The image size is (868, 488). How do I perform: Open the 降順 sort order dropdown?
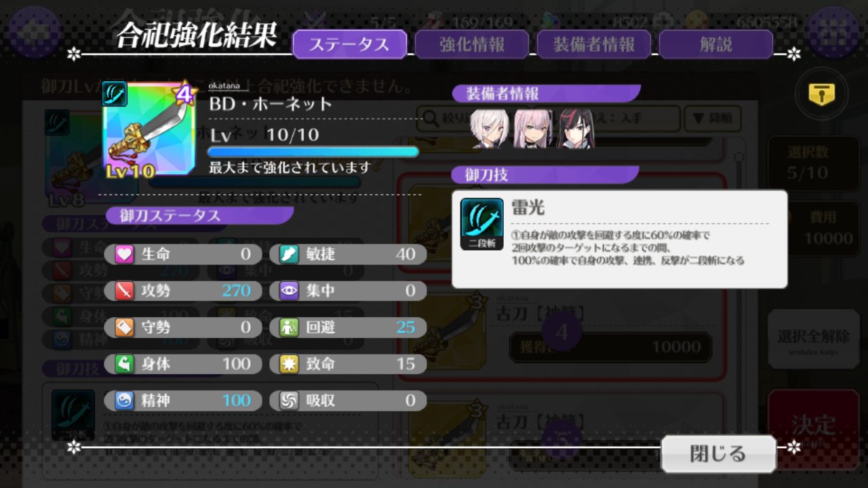coord(712,119)
